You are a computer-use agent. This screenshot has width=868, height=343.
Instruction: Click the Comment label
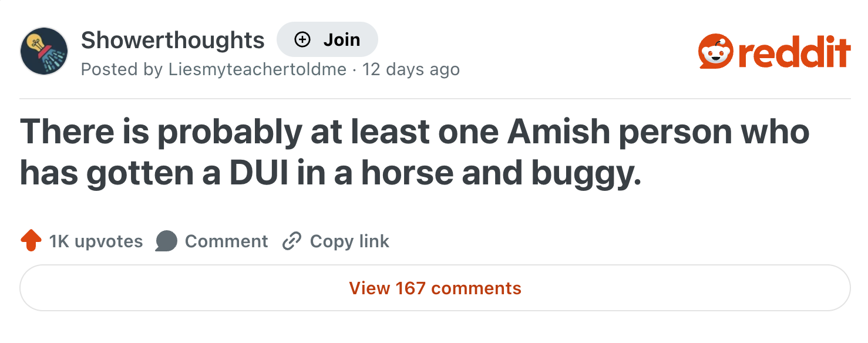[x=226, y=241]
